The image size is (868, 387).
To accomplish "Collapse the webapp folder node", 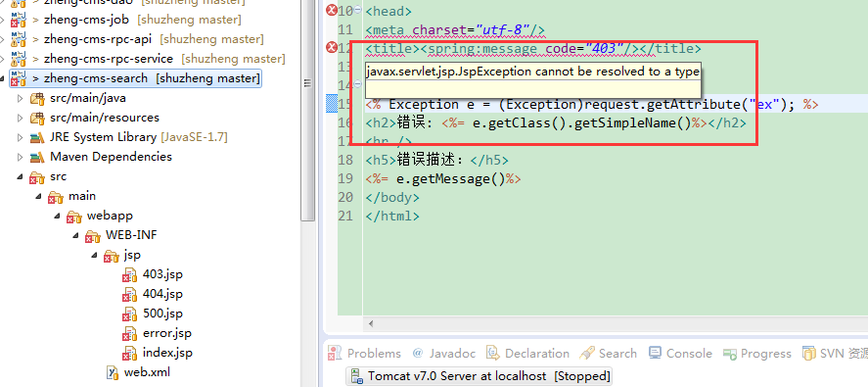I will click(x=57, y=217).
